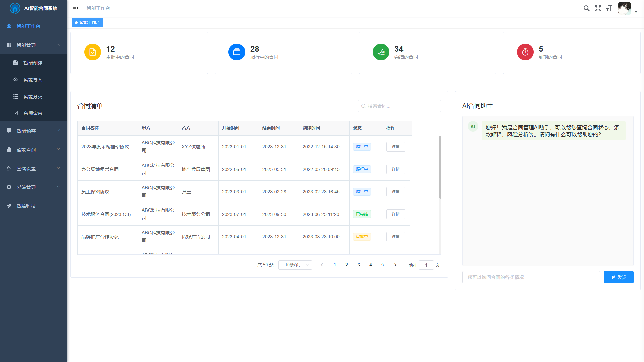This screenshot has width=644, height=362.
Task: Click the search magnifier icon in header
Action: (x=586, y=8)
